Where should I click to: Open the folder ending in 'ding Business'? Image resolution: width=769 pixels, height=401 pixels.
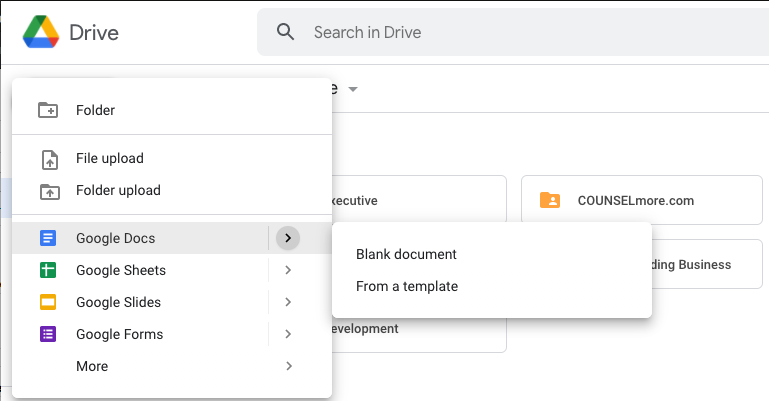707,264
